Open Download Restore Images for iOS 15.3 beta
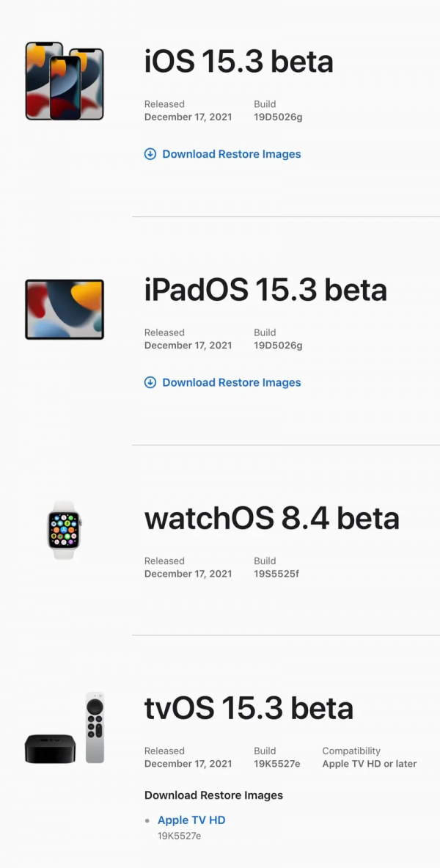The height and width of the screenshot is (868, 440). point(230,154)
